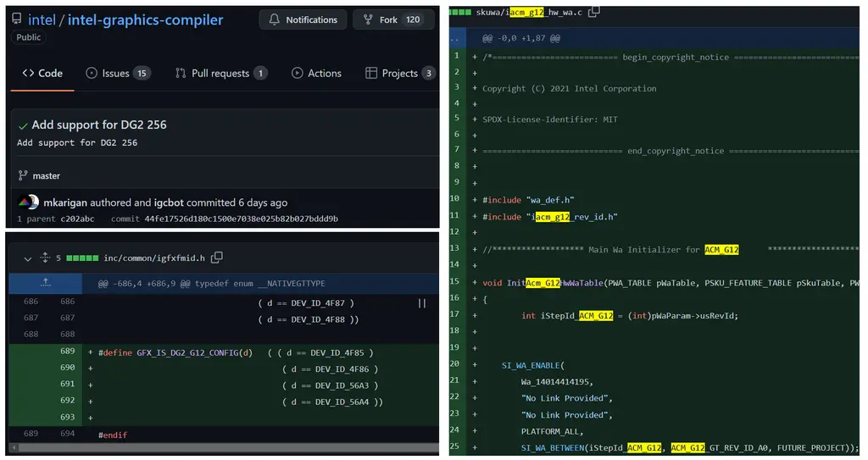Open the Projects tab
This screenshot has height=460, width=868.
399,74
